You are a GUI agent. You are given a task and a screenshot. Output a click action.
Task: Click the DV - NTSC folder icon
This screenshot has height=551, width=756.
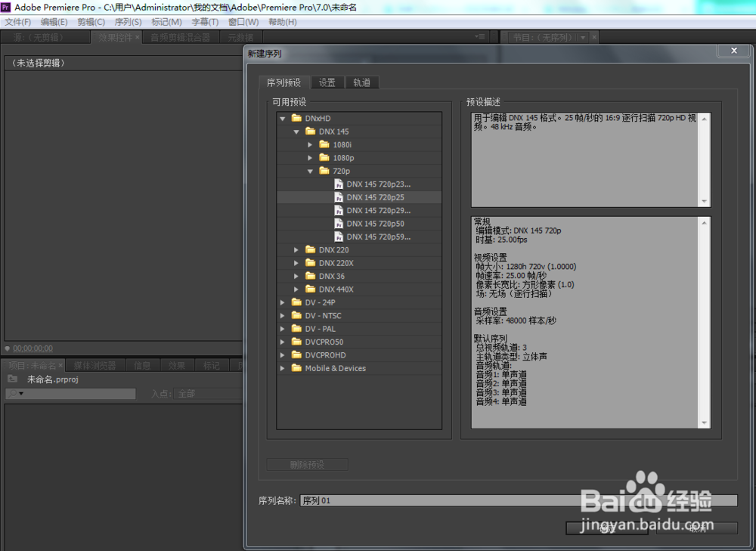pyautogui.click(x=296, y=315)
